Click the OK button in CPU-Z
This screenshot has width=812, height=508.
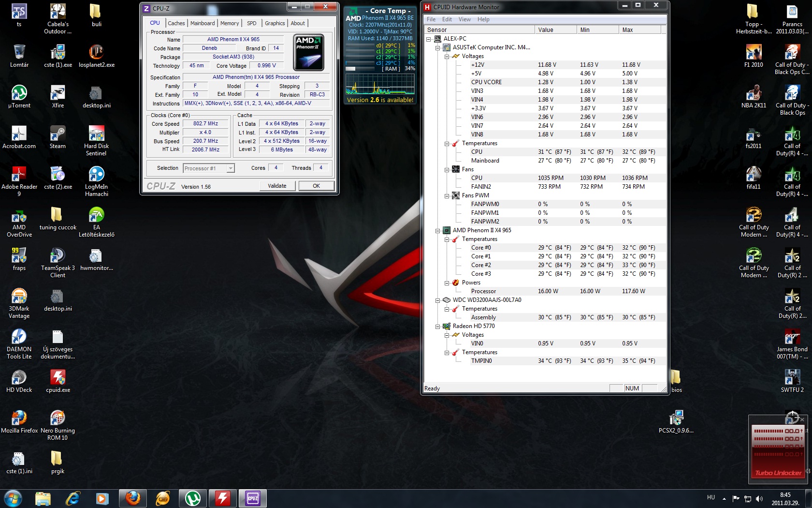(316, 186)
